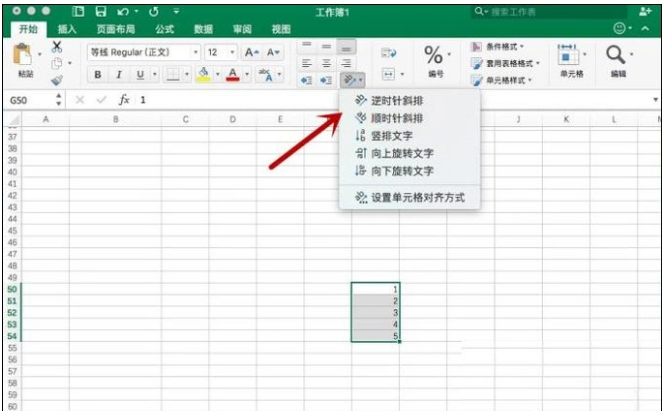The width and height of the screenshot is (663, 411).
Task: Increase indent of cell contents
Action: click(x=326, y=80)
